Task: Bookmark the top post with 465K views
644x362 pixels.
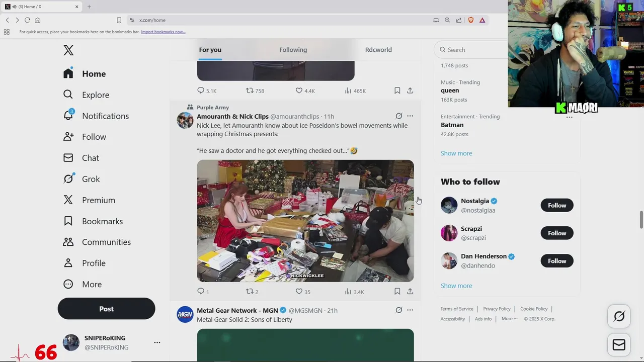Action: click(x=397, y=90)
